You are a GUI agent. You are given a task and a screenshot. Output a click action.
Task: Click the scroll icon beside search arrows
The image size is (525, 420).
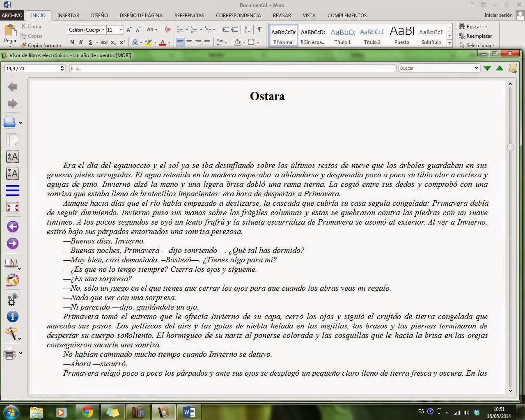point(513,68)
